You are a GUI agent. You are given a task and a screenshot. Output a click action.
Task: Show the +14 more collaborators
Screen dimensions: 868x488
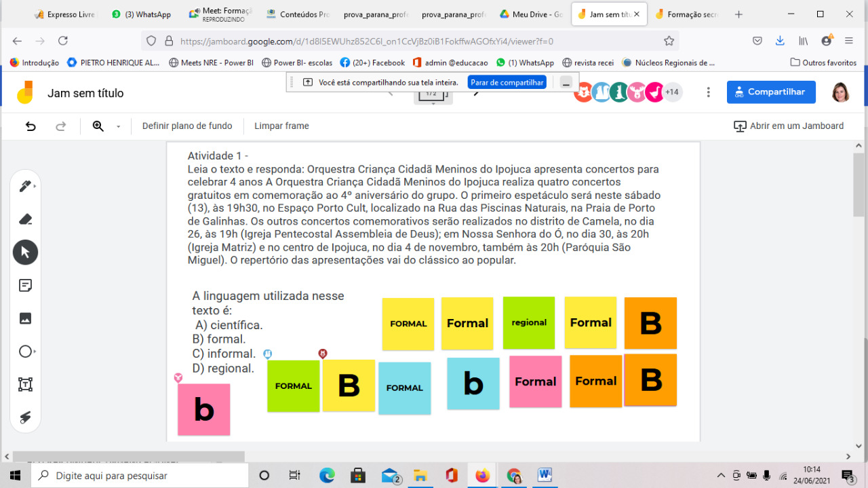pos(672,92)
